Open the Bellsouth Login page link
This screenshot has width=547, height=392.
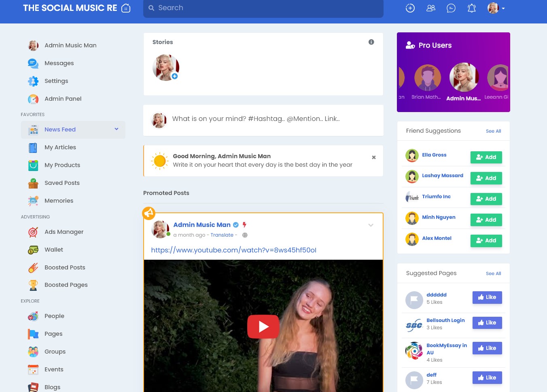click(445, 320)
